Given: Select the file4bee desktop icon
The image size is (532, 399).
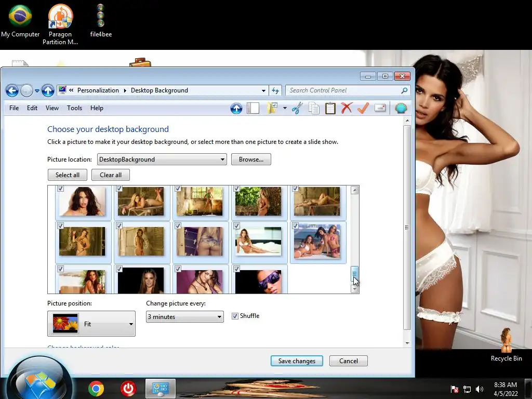Looking at the screenshot, I should pyautogui.click(x=101, y=20).
